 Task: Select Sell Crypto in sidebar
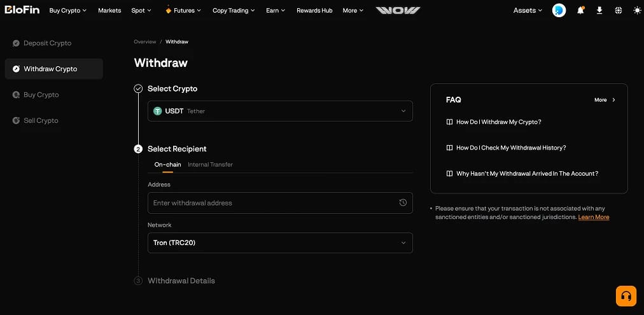tap(54, 120)
